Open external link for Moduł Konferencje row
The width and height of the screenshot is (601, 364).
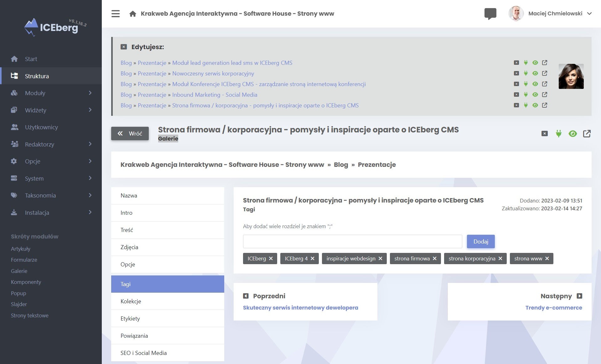545,84
